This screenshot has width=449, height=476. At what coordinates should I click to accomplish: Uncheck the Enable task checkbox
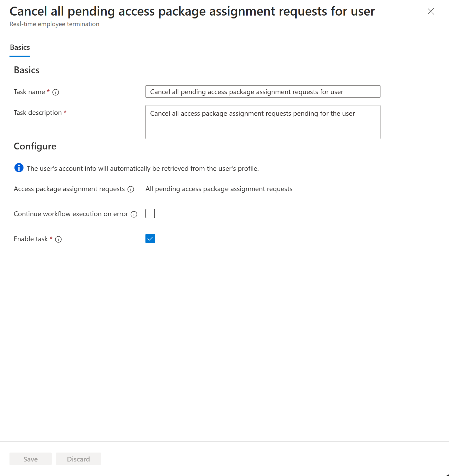[150, 239]
